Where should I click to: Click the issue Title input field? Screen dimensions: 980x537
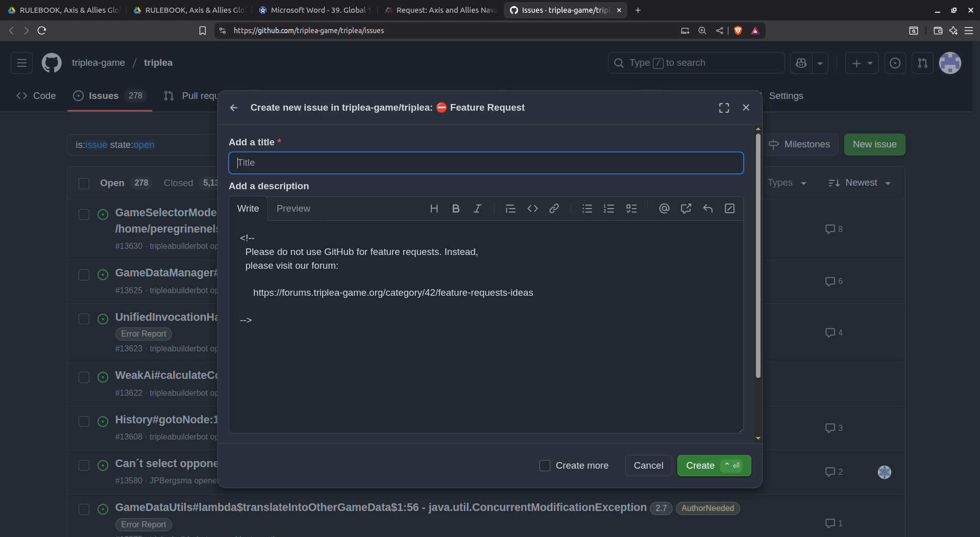[486, 163]
